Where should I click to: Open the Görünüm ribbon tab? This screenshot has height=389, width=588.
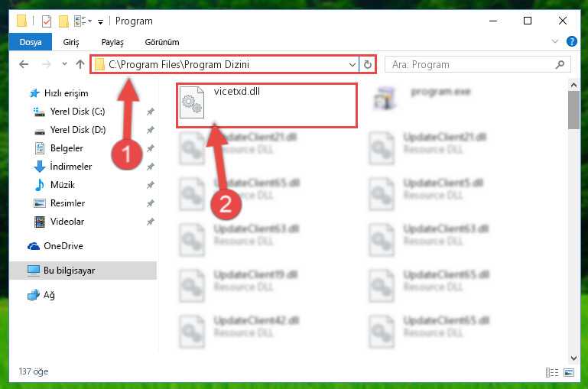coord(162,42)
